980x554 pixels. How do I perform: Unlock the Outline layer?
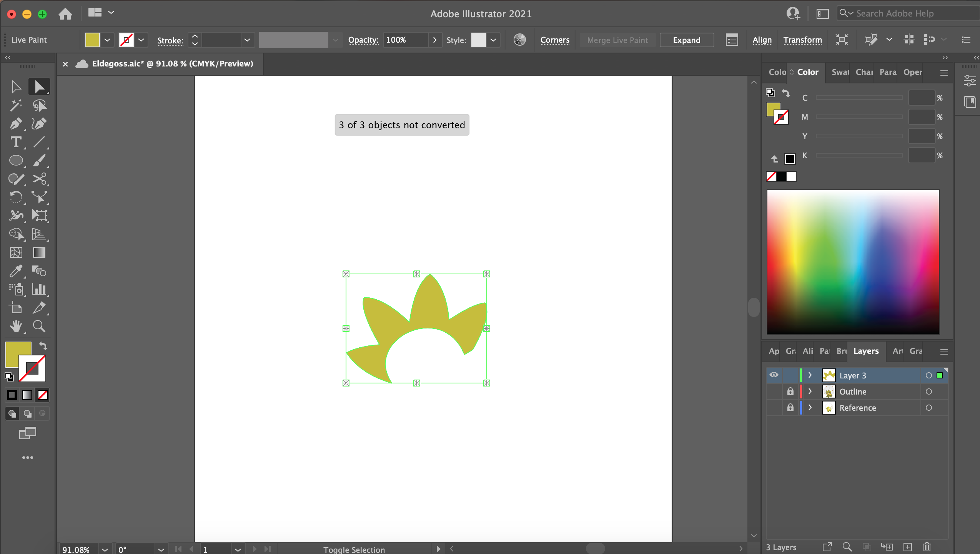pos(790,391)
